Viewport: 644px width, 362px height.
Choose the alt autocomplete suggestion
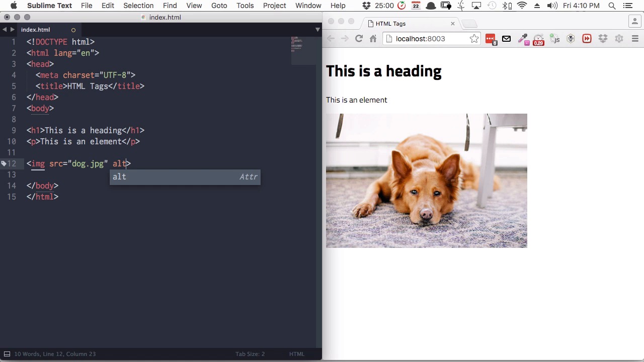pyautogui.click(x=185, y=177)
